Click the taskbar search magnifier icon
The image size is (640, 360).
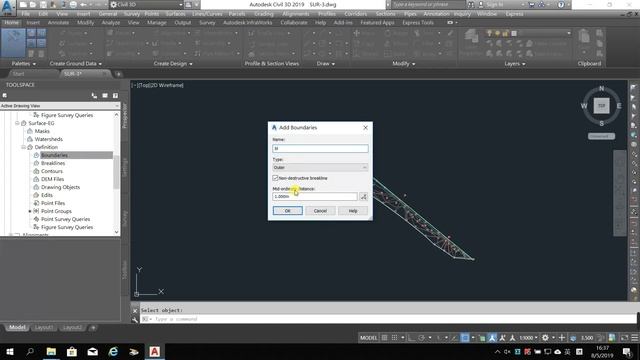[30, 351]
